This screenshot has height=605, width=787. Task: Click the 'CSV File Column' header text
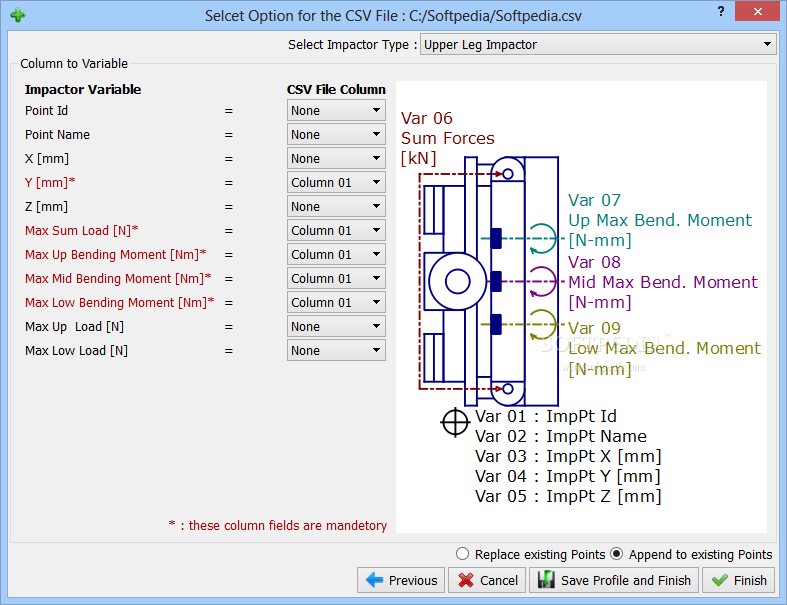336,89
